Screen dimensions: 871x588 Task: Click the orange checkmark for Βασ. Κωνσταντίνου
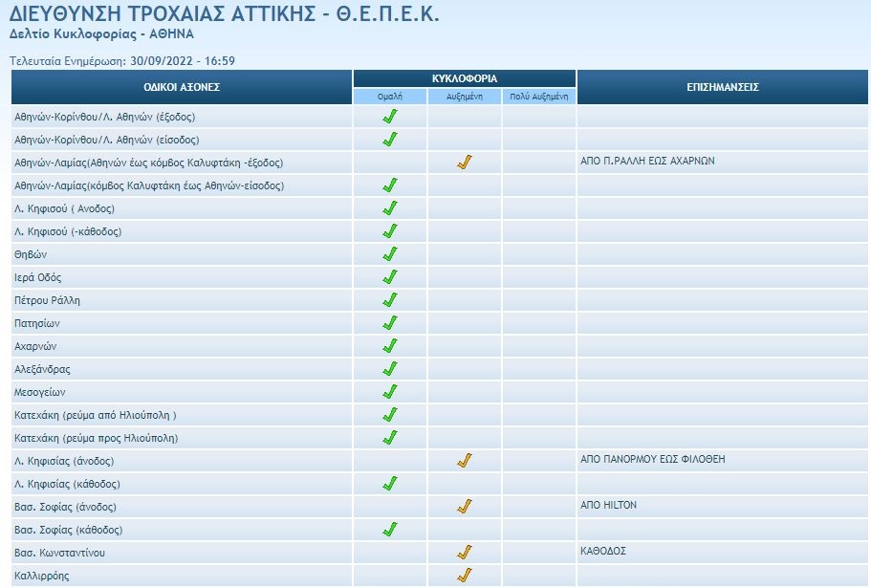click(465, 552)
